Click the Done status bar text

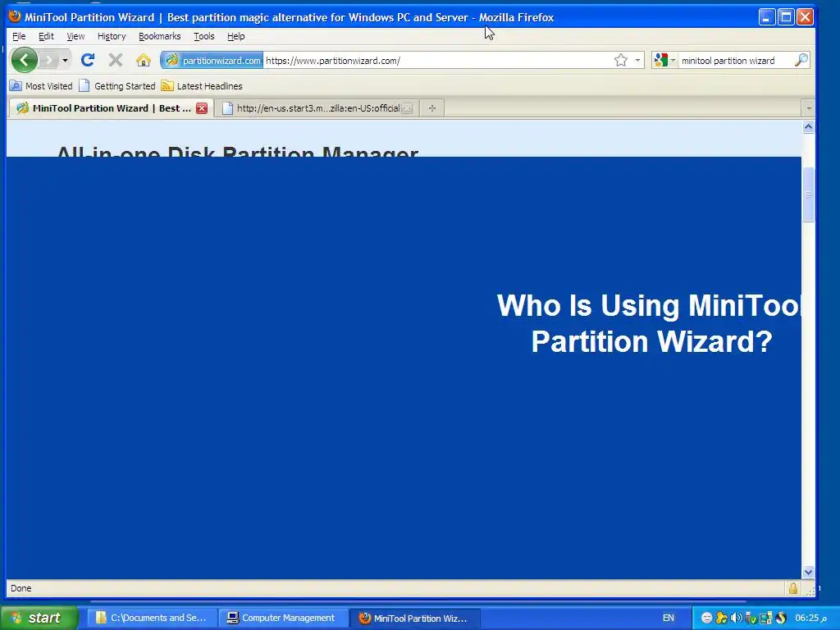pyautogui.click(x=21, y=588)
